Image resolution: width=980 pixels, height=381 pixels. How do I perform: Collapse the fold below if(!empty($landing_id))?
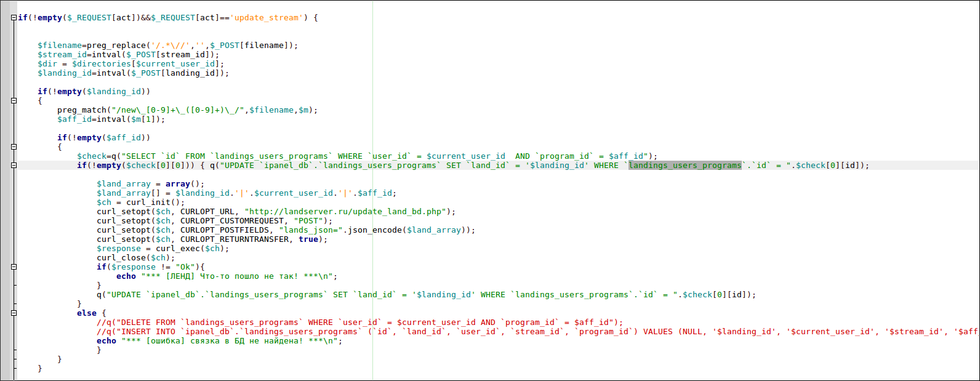(x=14, y=101)
